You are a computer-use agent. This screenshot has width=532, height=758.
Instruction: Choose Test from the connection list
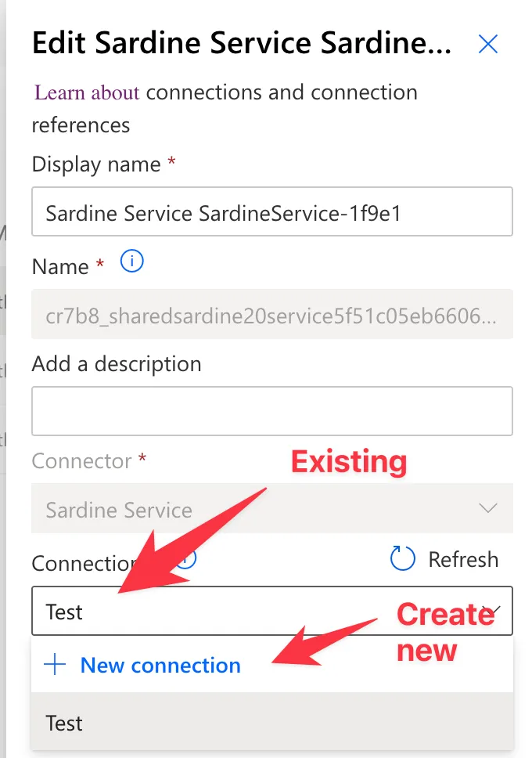click(64, 723)
